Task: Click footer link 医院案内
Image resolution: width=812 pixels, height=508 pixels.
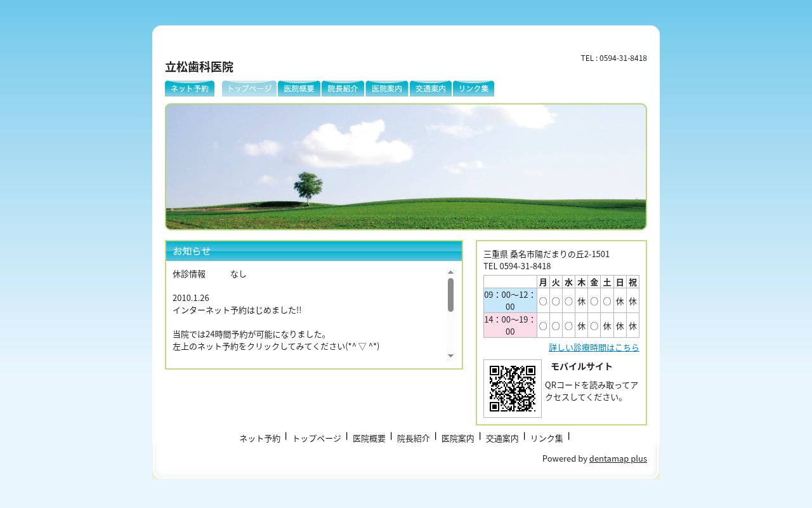Action: [458, 438]
